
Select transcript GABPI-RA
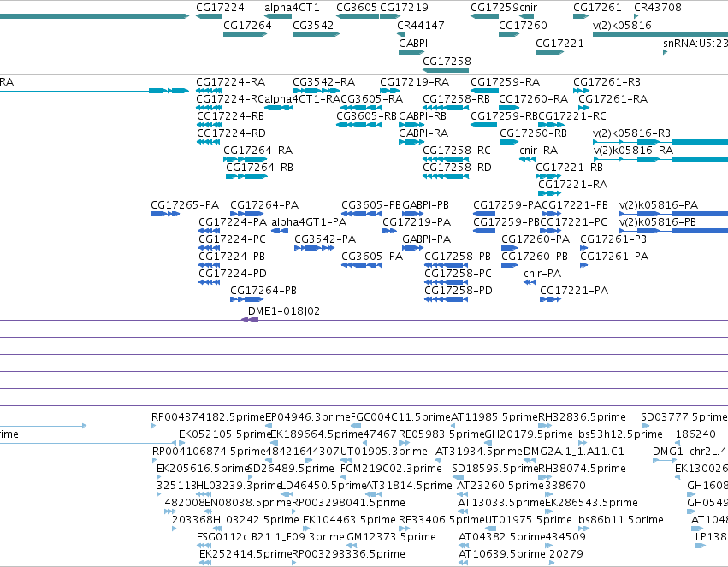click(x=411, y=141)
